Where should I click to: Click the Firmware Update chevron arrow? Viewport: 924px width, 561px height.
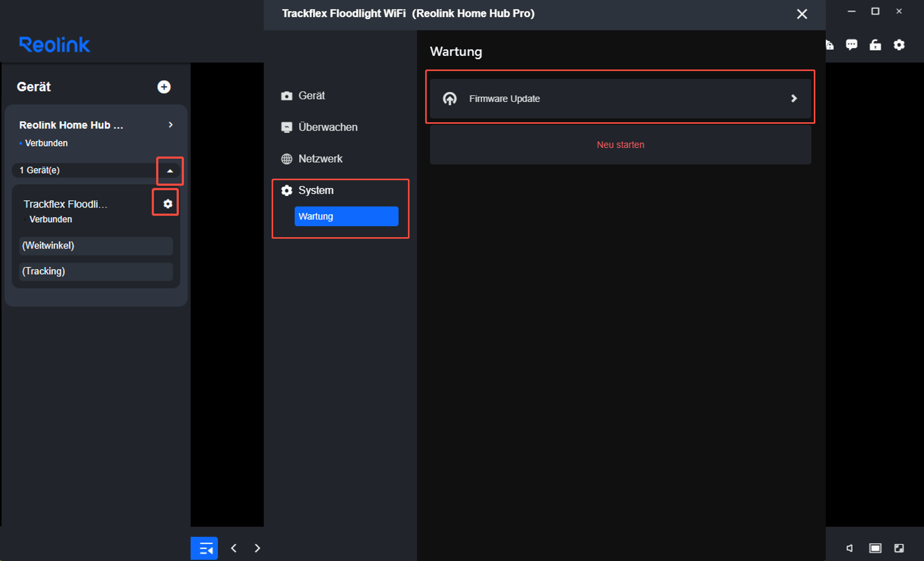(794, 98)
